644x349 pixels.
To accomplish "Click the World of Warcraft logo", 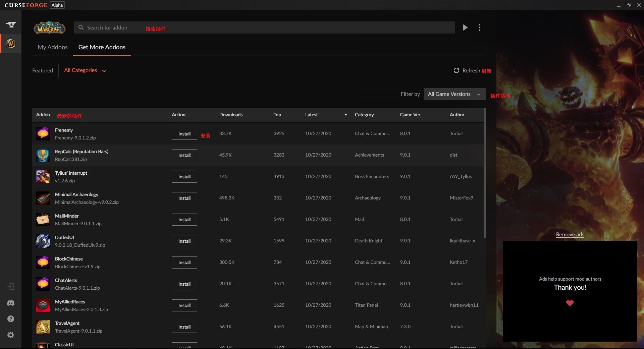I will (x=49, y=27).
